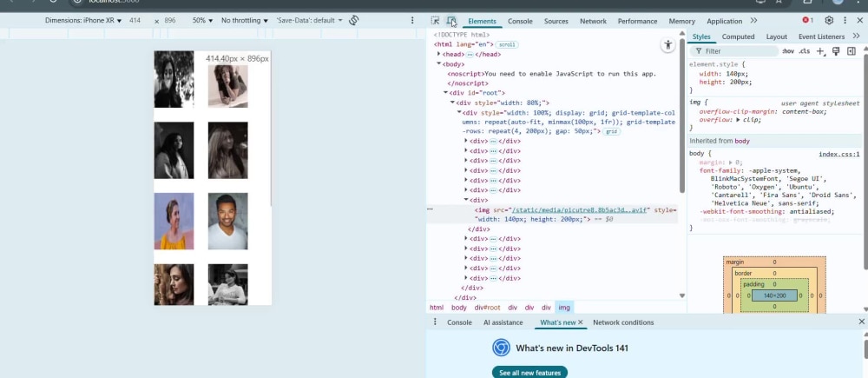Click the man in white shirt photo
The height and width of the screenshot is (378, 868).
coord(228,221)
